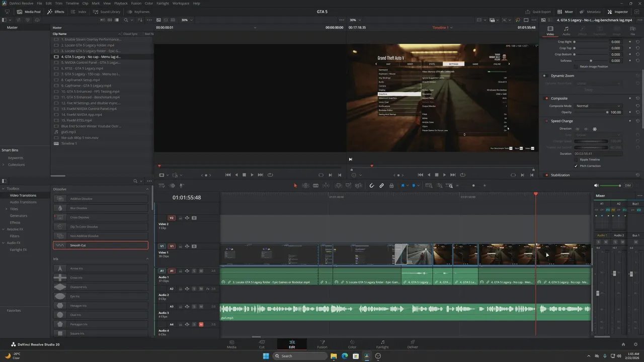The width and height of the screenshot is (644, 362).
Task: Open the Playback menu
Action: pyautogui.click(x=121, y=3)
